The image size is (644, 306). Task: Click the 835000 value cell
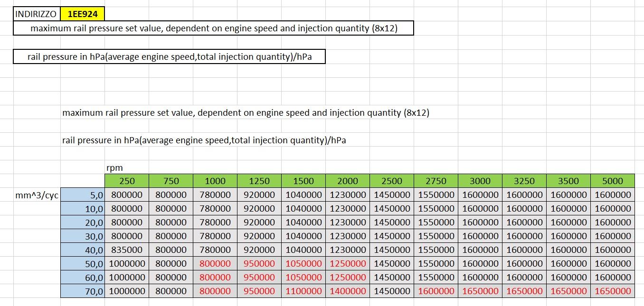pos(127,250)
